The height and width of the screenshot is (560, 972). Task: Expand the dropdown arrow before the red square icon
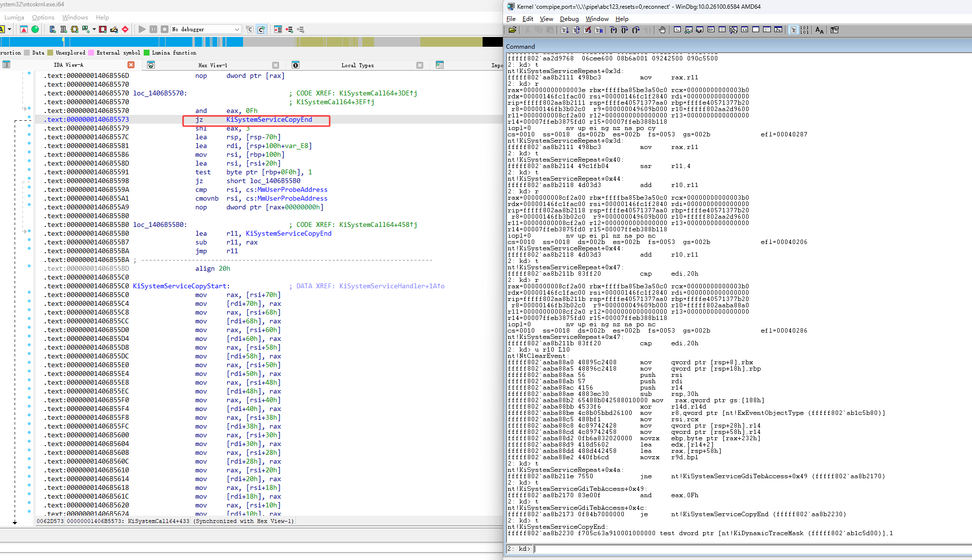click(94, 29)
